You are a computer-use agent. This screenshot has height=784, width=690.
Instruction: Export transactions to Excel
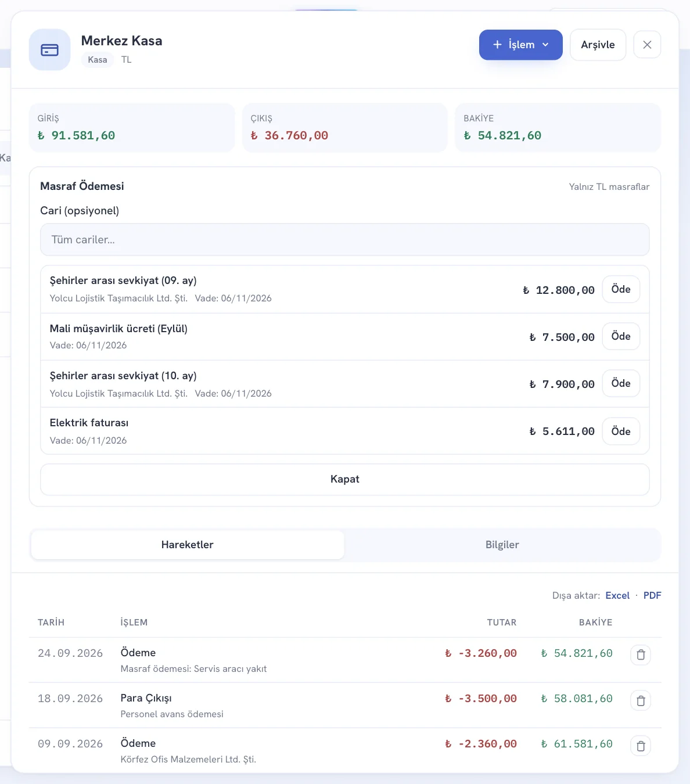tap(617, 595)
